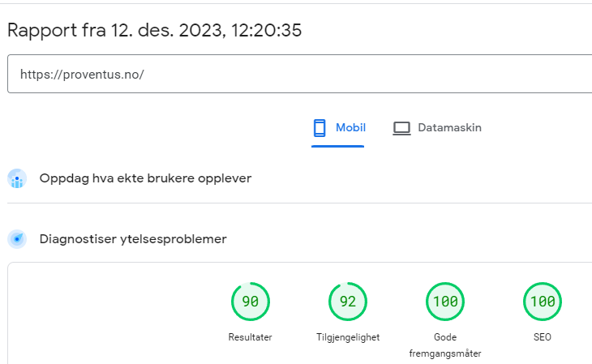Select the Tilgjengelighet score circle showing 92

(348, 302)
